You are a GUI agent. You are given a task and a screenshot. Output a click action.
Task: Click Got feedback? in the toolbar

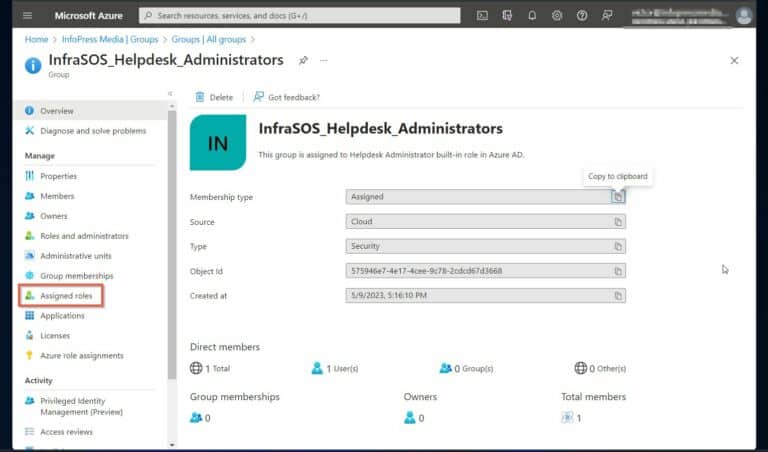pyautogui.click(x=287, y=97)
